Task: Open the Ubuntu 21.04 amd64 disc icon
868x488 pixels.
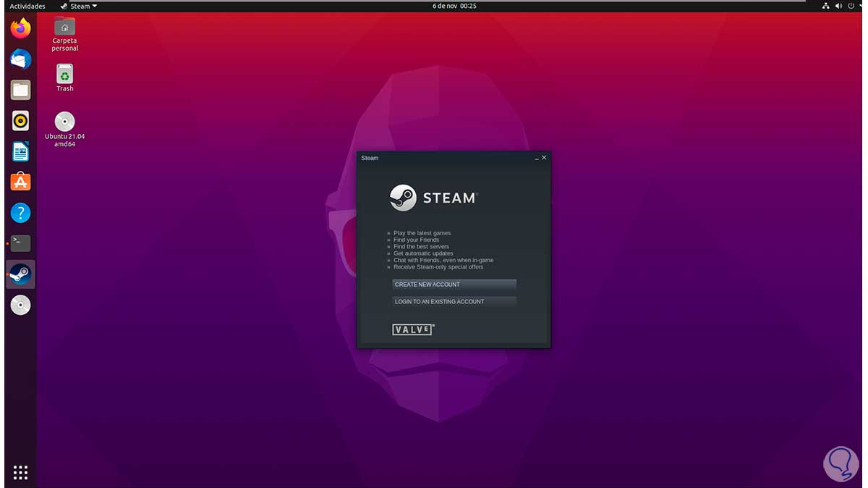Action: tap(65, 130)
